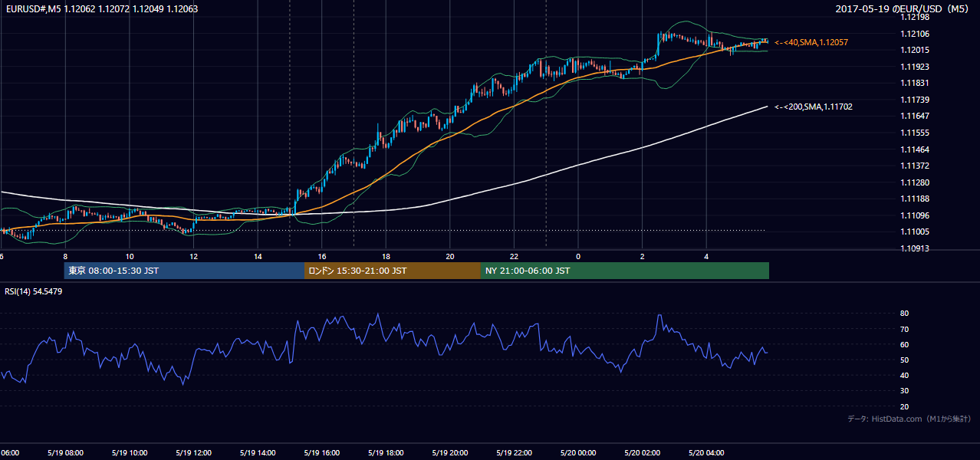
Task: Click price axis value 1.11555
Action: 914,133
